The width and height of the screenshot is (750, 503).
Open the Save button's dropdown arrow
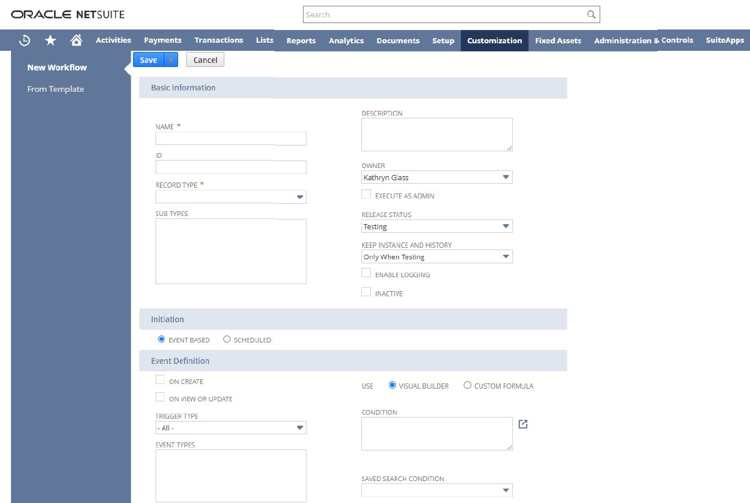[x=171, y=60]
